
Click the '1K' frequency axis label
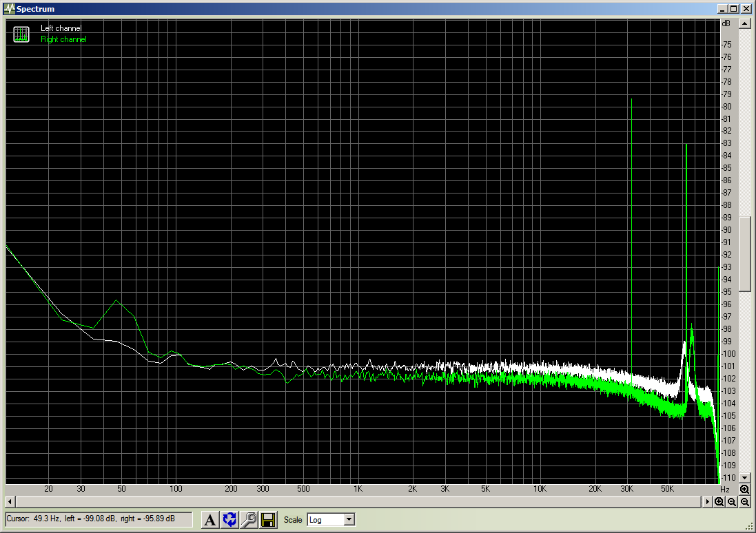358,489
